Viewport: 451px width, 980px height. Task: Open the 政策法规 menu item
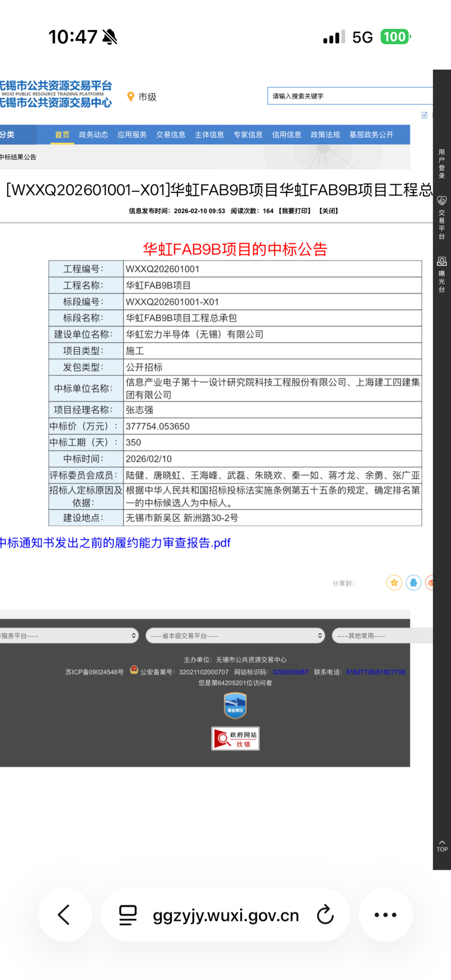(x=325, y=135)
